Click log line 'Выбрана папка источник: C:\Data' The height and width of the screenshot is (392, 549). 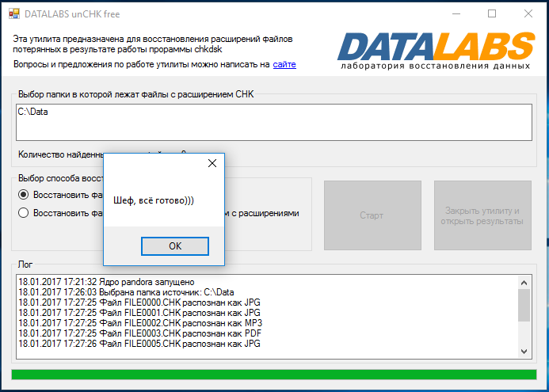126,292
